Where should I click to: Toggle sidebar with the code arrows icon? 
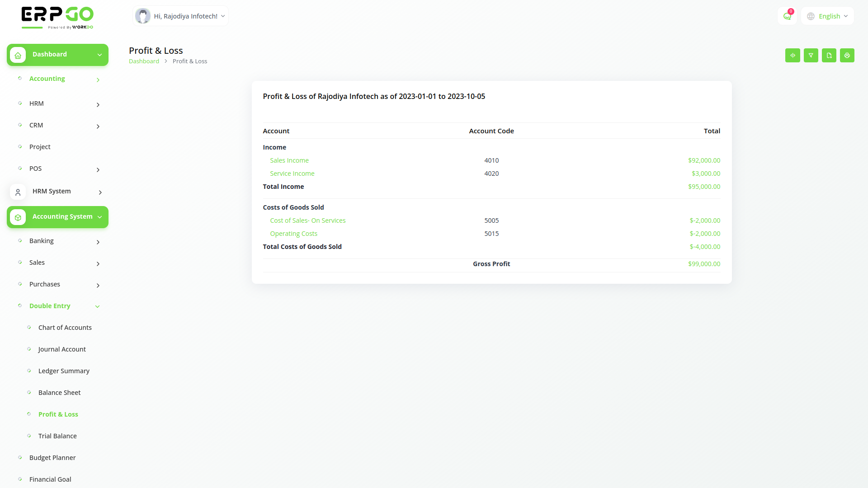tap(793, 55)
